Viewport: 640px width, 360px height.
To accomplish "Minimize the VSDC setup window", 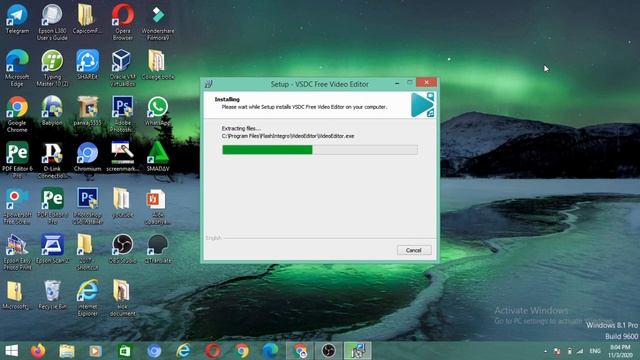I will click(397, 83).
